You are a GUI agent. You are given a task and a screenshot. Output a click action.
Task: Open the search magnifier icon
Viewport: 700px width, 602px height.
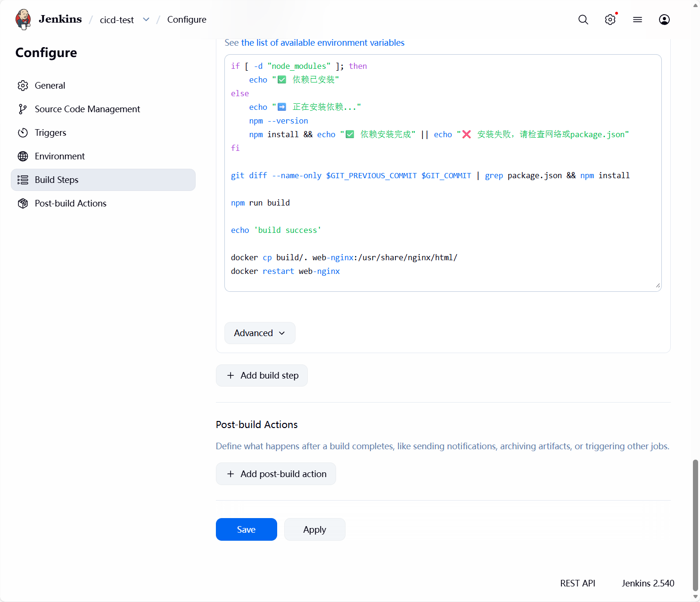pos(583,19)
